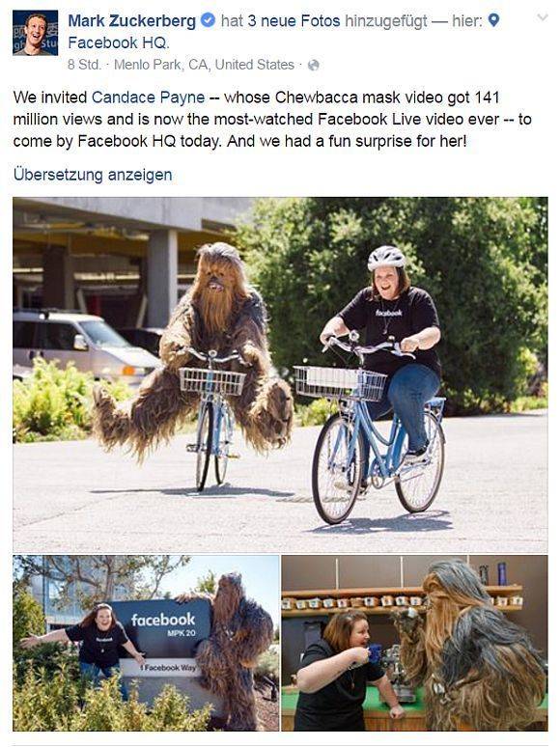This screenshot has width=560, height=747.
Task: Click the '1 Facebook Way' sign in photo
Action: [x=167, y=668]
